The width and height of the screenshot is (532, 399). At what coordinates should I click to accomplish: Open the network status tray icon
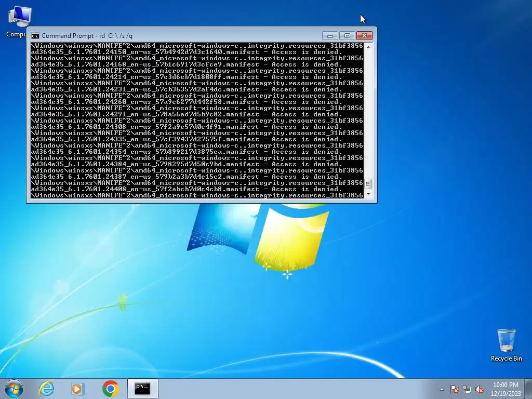click(x=467, y=389)
